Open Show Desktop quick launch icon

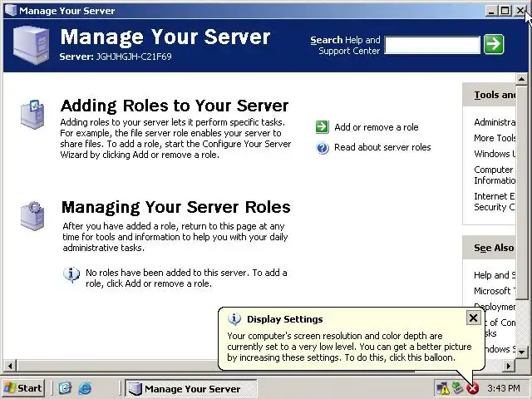click(x=65, y=388)
